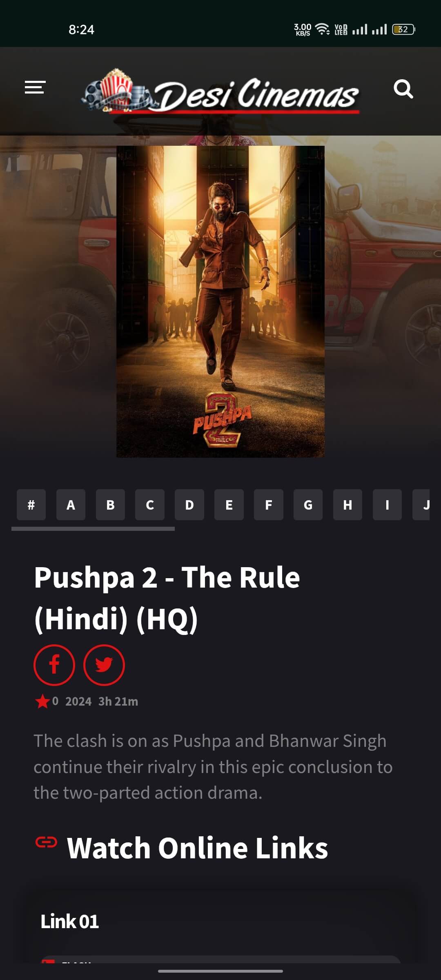
Task: Choose the letter D filter
Action: click(x=189, y=505)
